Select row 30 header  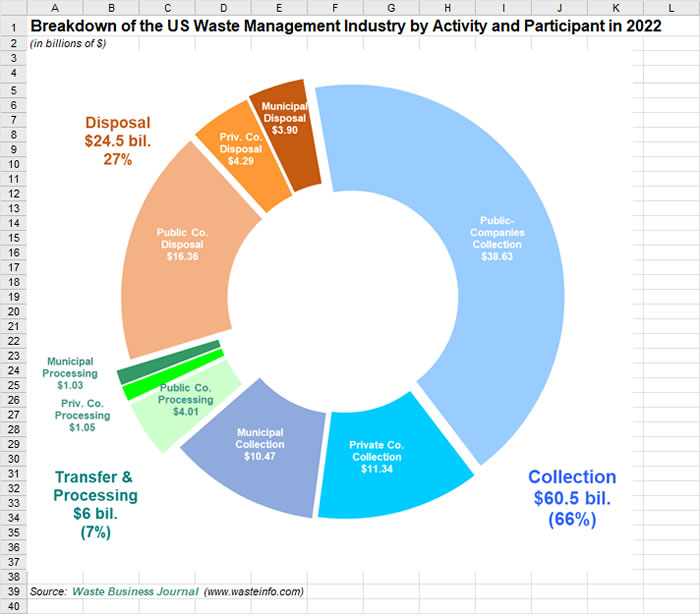[13, 459]
